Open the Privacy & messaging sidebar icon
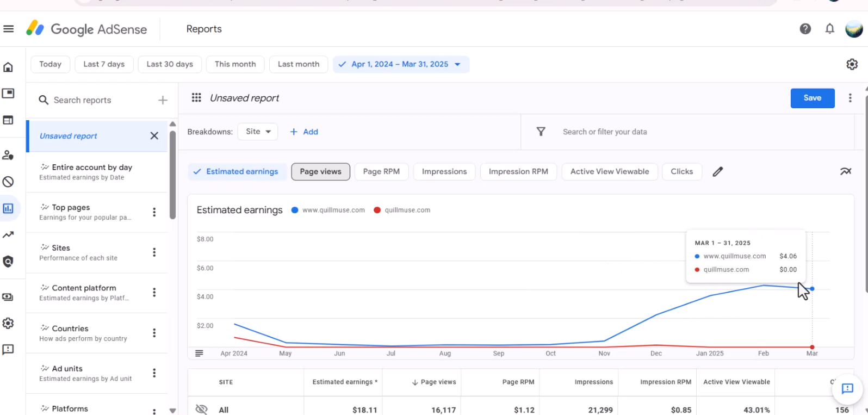 click(8, 155)
